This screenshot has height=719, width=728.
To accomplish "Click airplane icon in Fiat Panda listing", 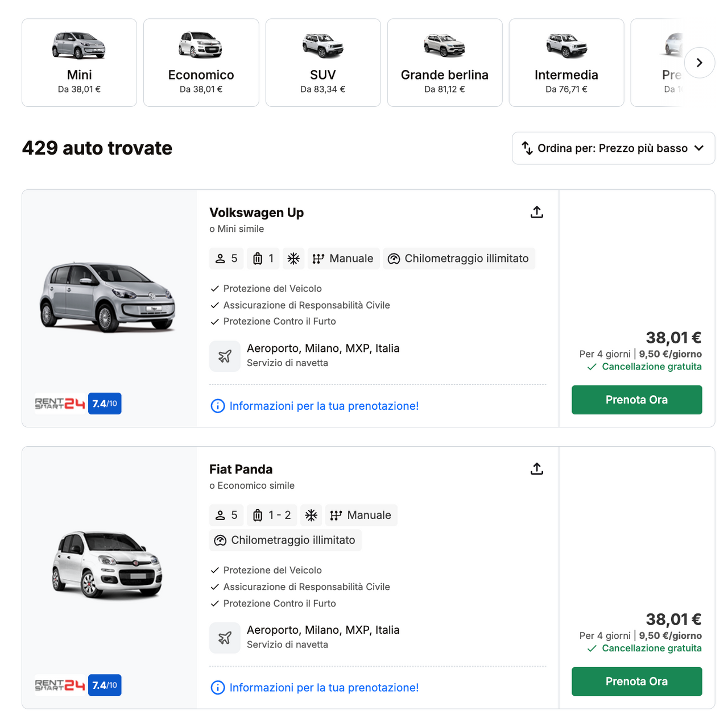I will coord(225,638).
